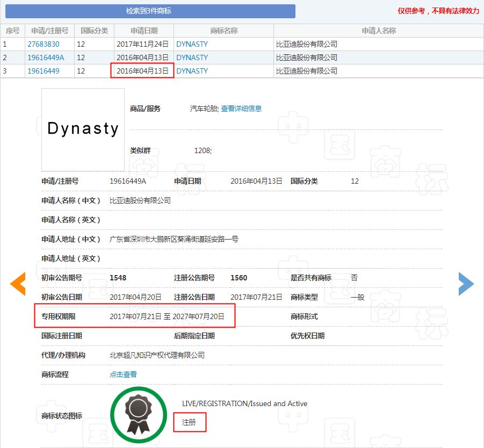
Task: Click the 专用权期限 label
Action: pyautogui.click(x=59, y=316)
